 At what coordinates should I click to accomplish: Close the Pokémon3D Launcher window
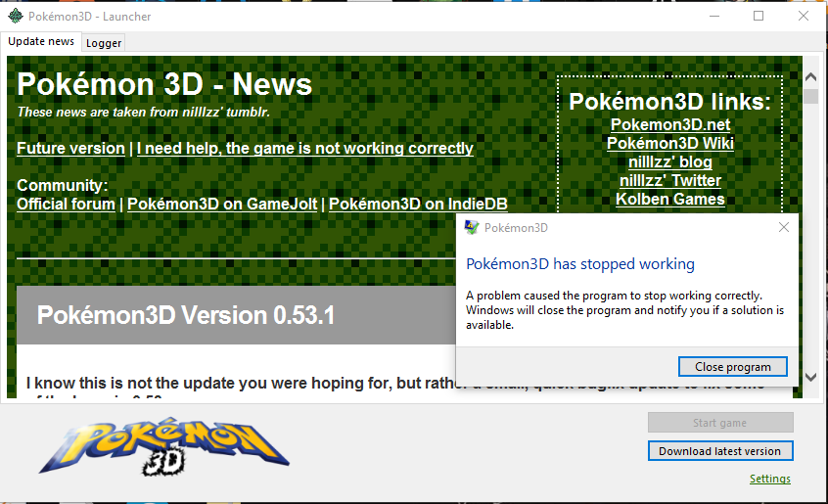click(804, 17)
